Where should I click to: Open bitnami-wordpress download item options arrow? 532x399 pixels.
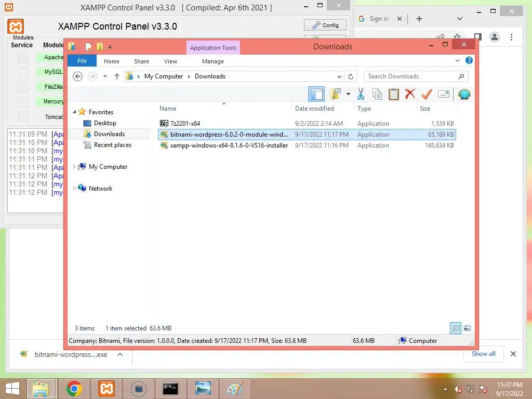tap(120, 354)
